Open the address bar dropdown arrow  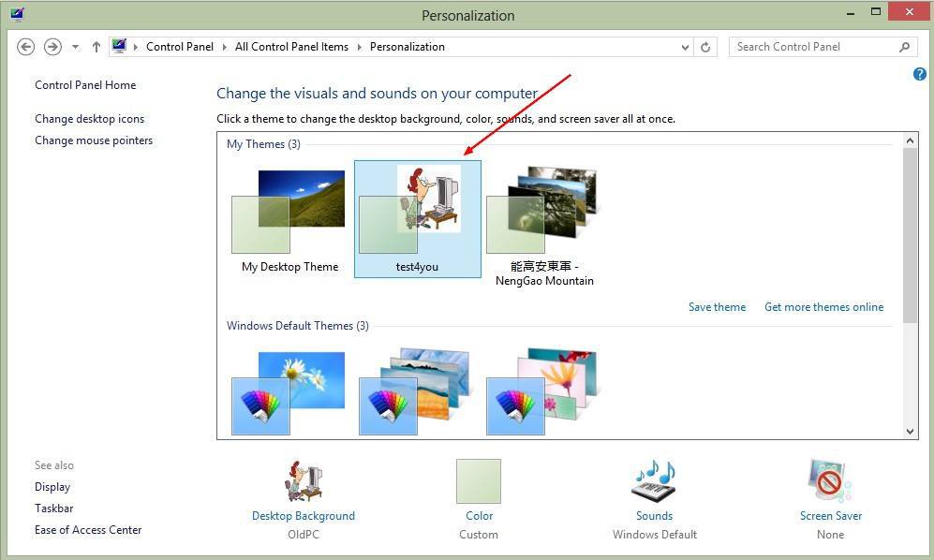pyautogui.click(x=685, y=46)
